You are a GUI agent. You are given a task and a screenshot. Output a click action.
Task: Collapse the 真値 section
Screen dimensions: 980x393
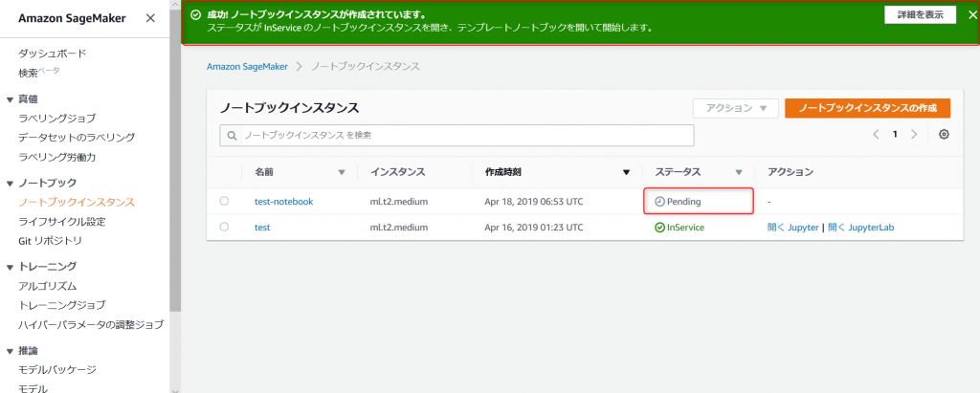click(x=10, y=98)
